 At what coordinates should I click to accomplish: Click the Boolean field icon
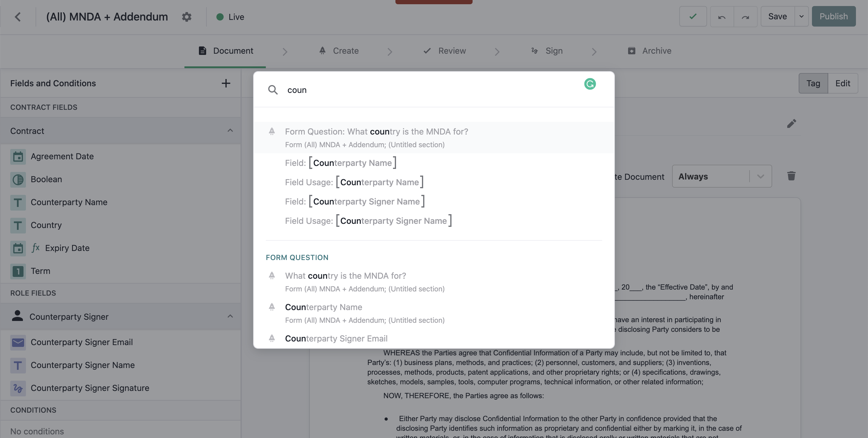coord(18,179)
